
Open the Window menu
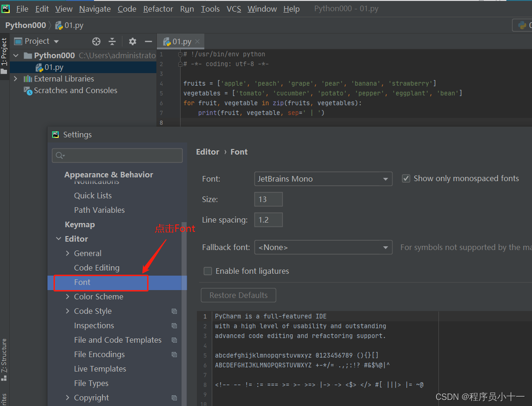(262, 9)
